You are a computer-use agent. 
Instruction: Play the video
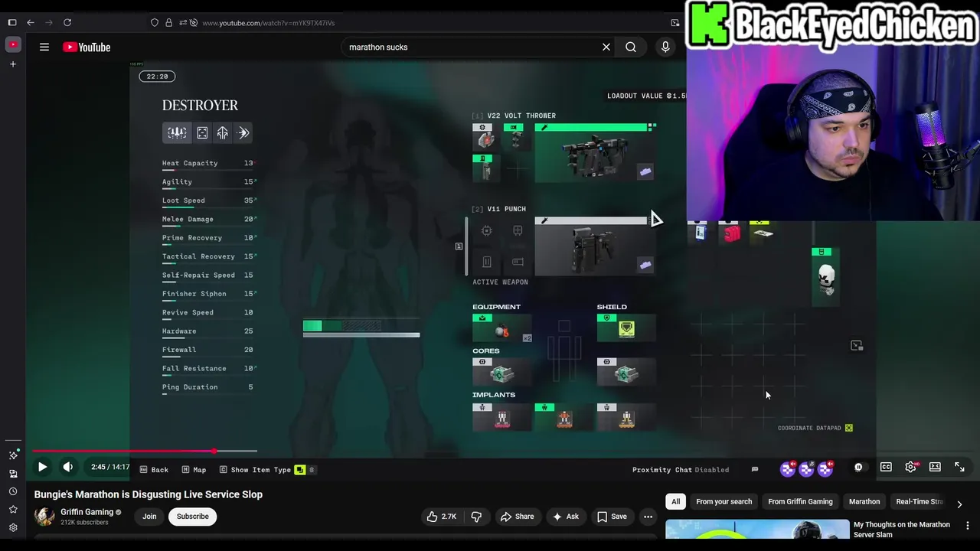(43, 467)
